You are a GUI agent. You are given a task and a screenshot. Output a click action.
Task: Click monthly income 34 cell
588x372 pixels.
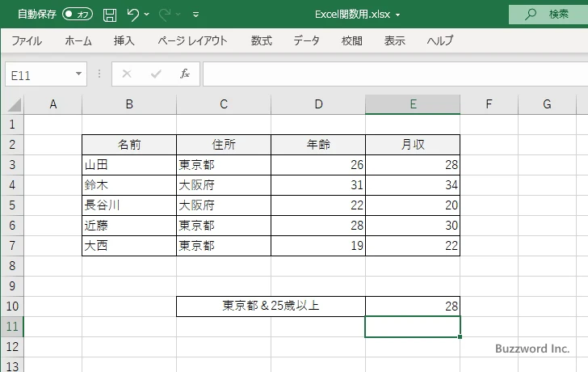click(413, 185)
